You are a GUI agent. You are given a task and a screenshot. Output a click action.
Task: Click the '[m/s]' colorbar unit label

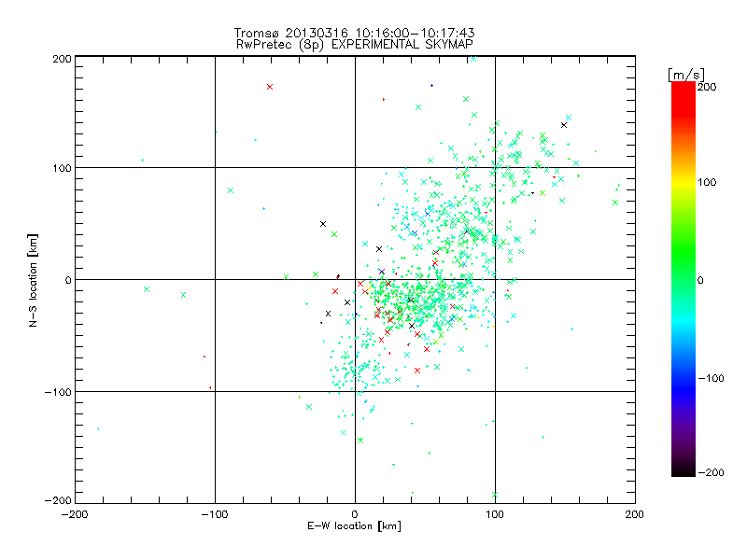coord(686,75)
